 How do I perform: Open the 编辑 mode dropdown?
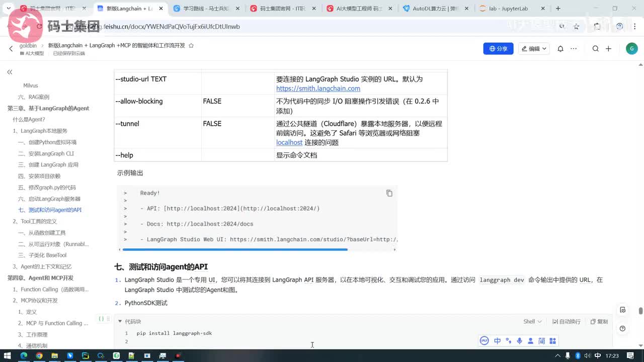tap(534, 49)
